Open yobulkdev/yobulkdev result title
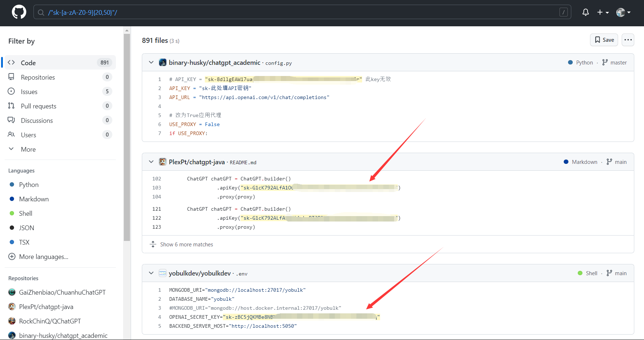 tap(200, 273)
